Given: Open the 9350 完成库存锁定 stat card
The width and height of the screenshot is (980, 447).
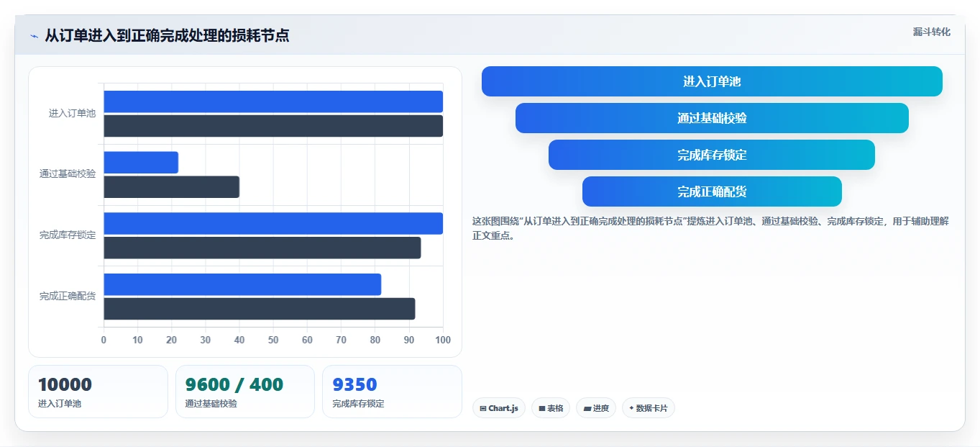Looking at the screenshot, I should click(392, 392).
